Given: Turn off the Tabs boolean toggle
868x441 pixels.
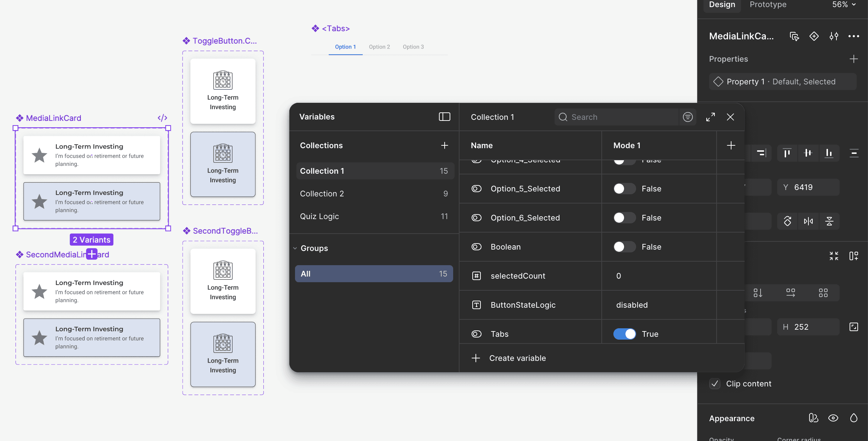Looking at the screenshot, I should click(624, 334).
